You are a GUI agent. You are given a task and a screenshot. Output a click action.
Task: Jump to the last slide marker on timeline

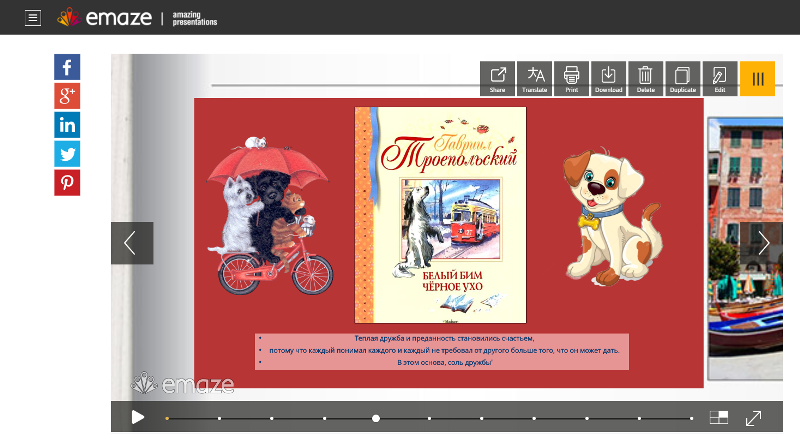[692, 418]
